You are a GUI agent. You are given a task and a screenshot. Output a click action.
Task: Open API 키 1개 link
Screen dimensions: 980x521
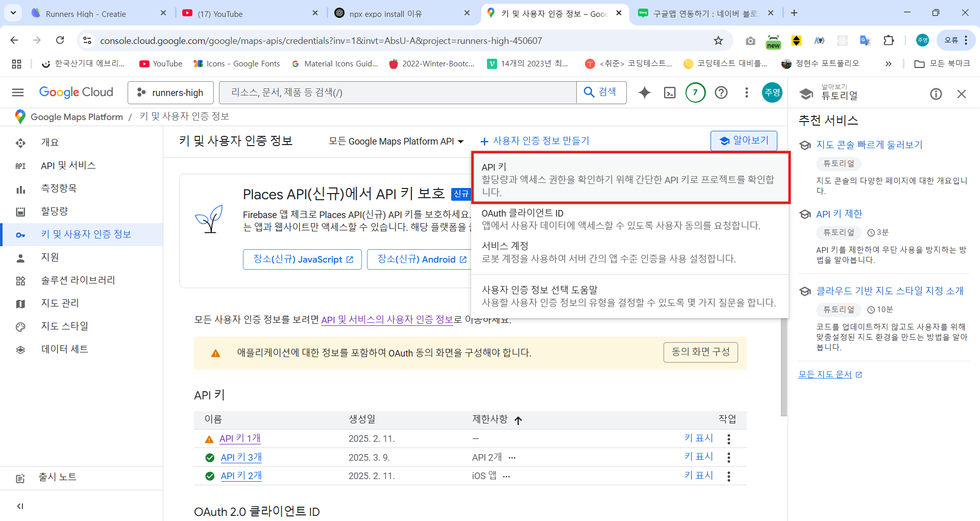pyautogui.click(x=240, y=439)
